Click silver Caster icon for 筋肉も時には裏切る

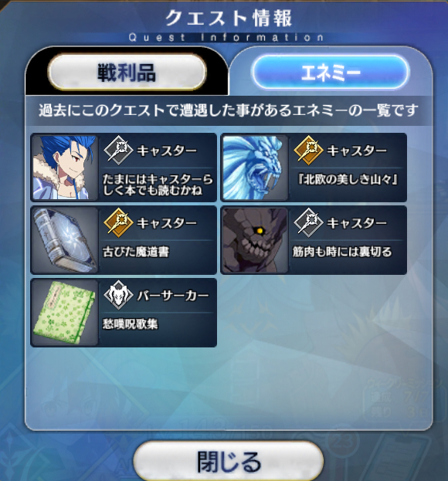point(308,222)
